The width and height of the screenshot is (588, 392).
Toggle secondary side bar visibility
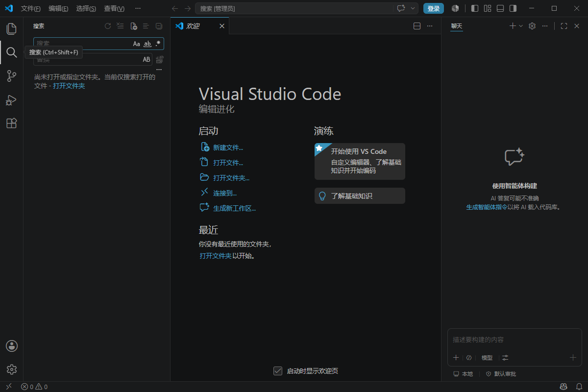click(513, 8)
